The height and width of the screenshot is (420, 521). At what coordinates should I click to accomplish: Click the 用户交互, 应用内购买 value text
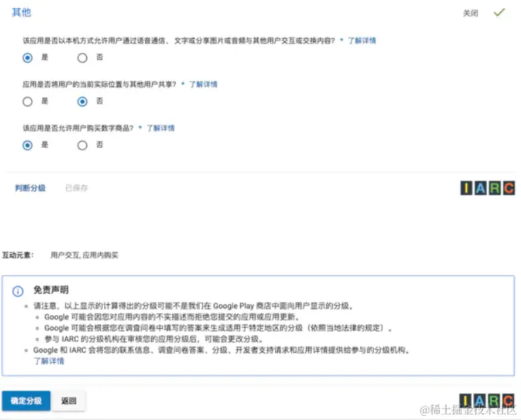[x=84, y=255]
